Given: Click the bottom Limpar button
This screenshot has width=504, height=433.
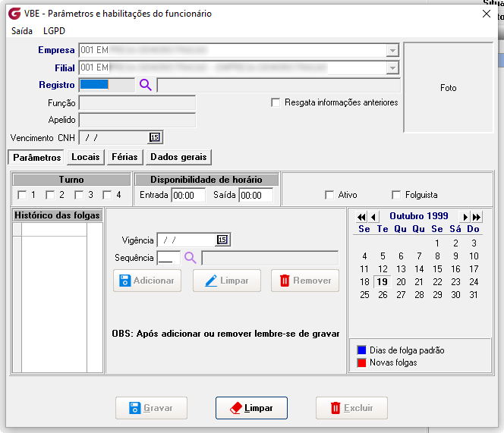Looking at the screenshot, I should click(x=252, y=408).
